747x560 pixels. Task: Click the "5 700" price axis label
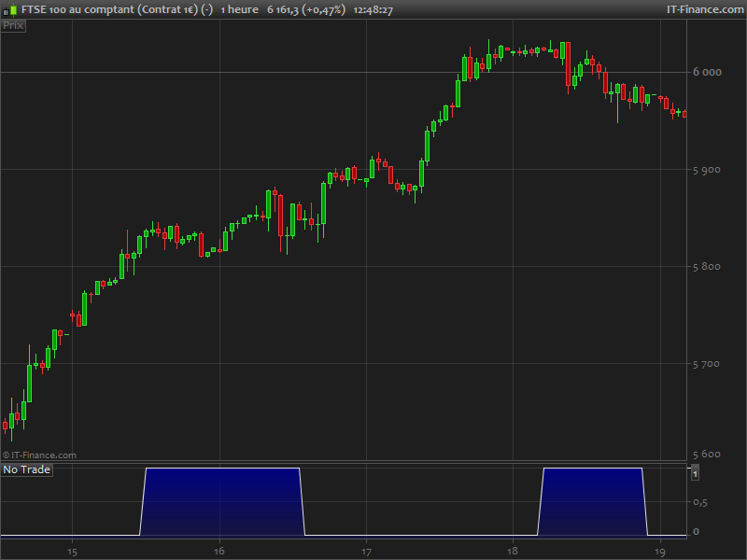click(707, 364)
